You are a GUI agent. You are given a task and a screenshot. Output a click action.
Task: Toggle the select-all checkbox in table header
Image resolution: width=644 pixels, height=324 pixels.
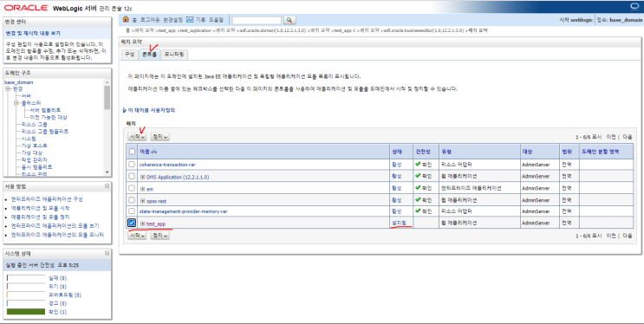pyautogui.click(x=132, y=152)
